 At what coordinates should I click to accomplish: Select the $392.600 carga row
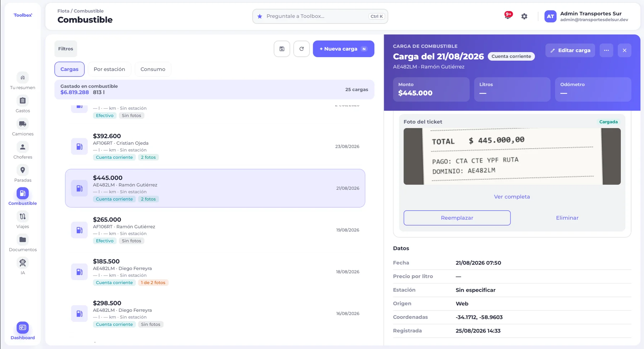click(x=215, y=146)
